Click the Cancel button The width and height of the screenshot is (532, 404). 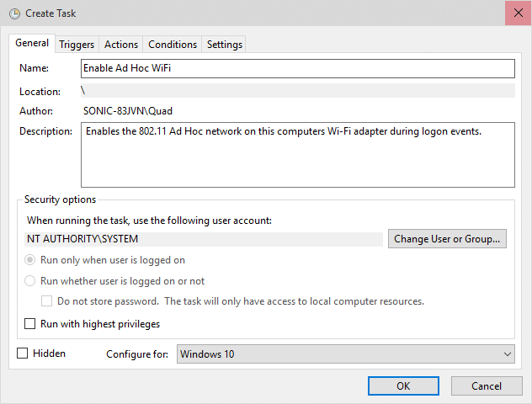coord(487,385)
